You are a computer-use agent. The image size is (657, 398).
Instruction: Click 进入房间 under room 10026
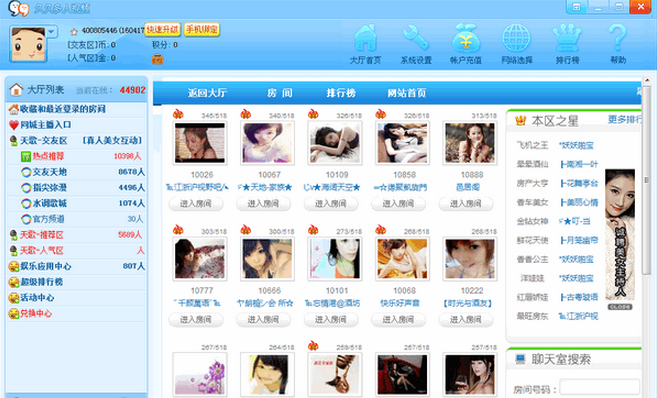196,204
